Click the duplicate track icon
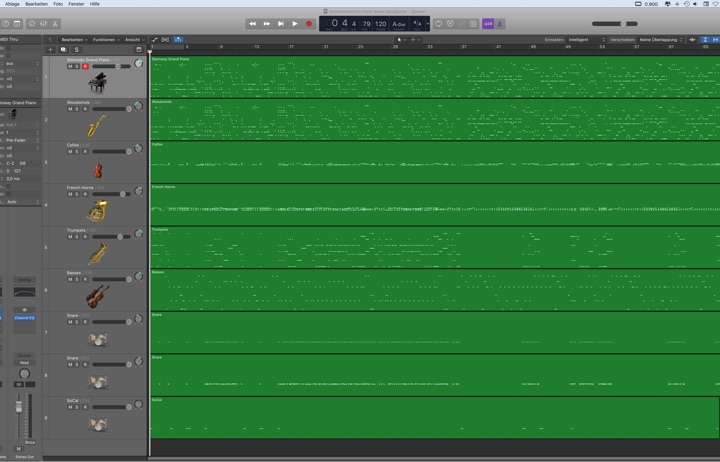The width and height of the screenshot is (720, 462). 63,49
